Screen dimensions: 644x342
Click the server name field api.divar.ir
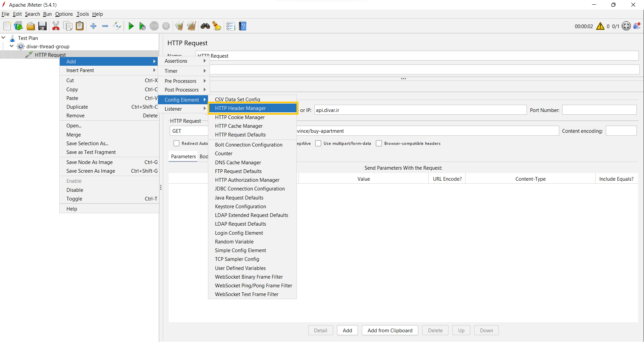point(420,110)
